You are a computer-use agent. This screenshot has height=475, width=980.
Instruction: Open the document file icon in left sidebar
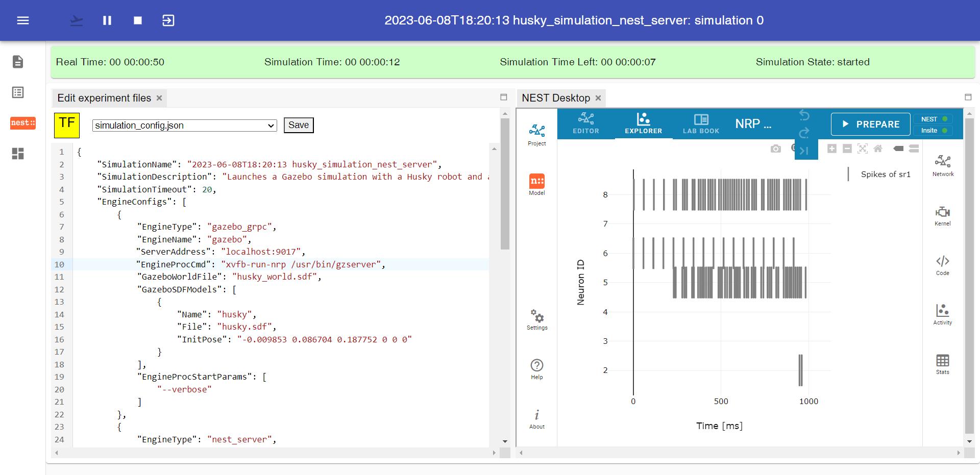pyautogui.click(x=18, y=62)
